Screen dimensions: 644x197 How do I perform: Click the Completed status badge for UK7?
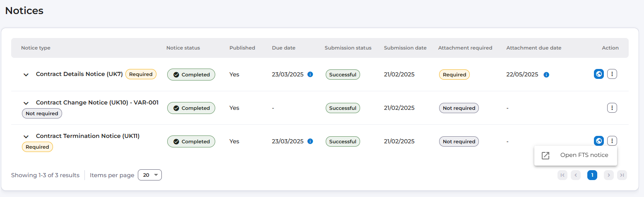tap(191, 74)
